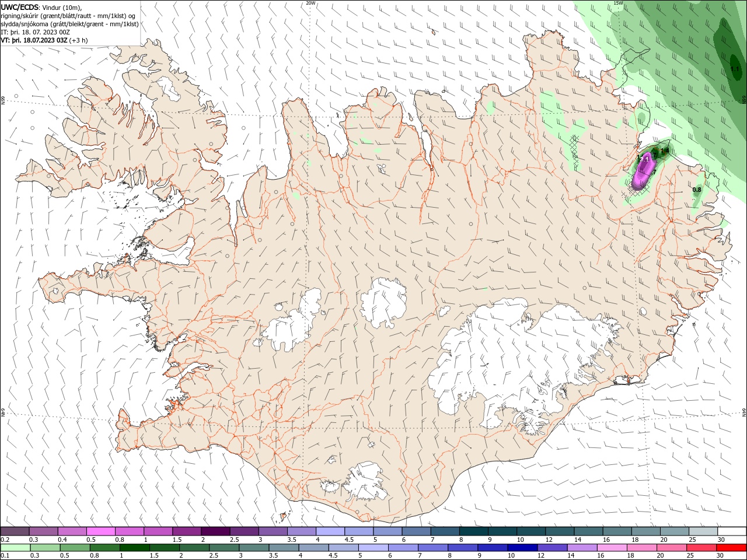Pick the darkest green swatch labeled 1
The height and width of the screenshot is (560, 747).
pos(134,548)
